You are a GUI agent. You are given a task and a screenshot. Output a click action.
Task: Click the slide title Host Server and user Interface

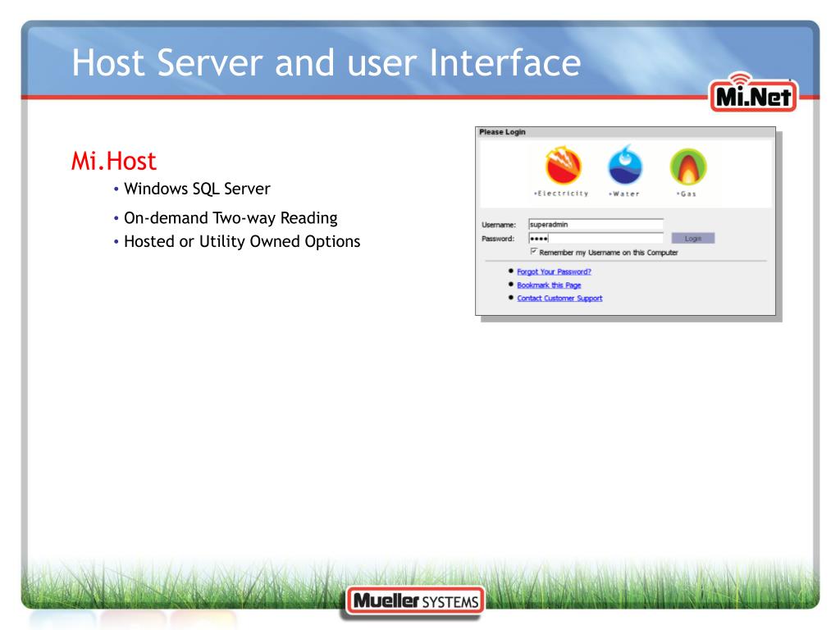click(326, 62)
